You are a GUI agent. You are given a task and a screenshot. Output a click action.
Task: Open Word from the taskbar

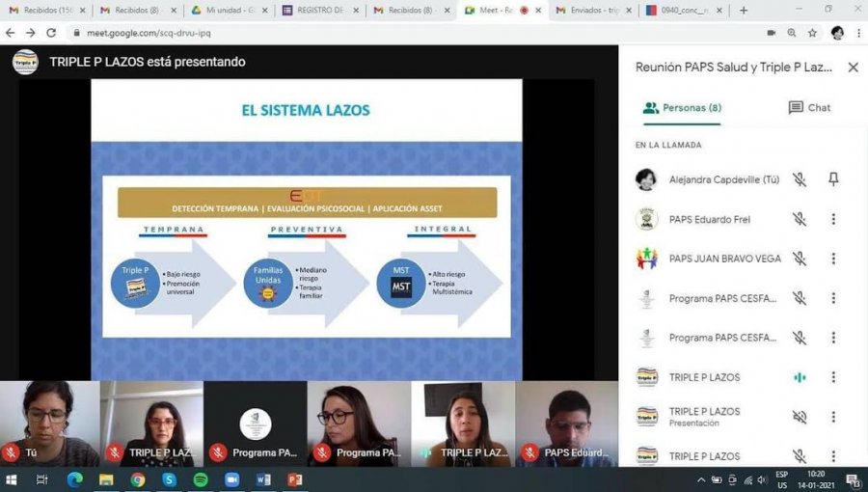263,479
